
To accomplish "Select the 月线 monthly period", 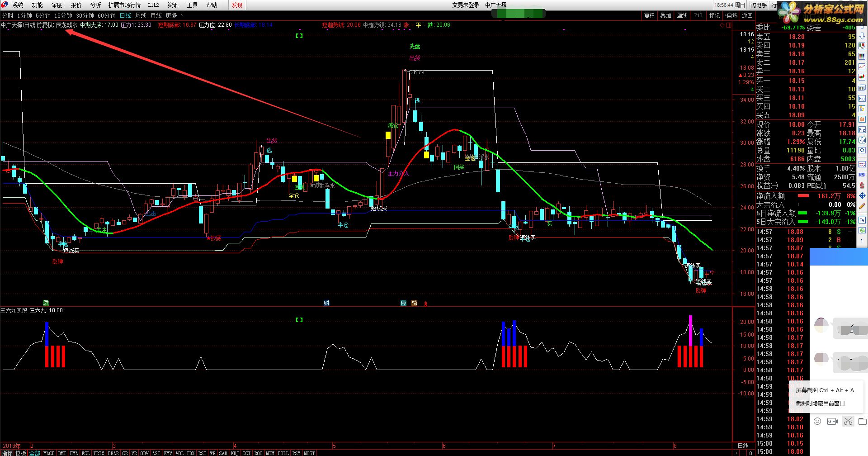I will coord(156,15).
